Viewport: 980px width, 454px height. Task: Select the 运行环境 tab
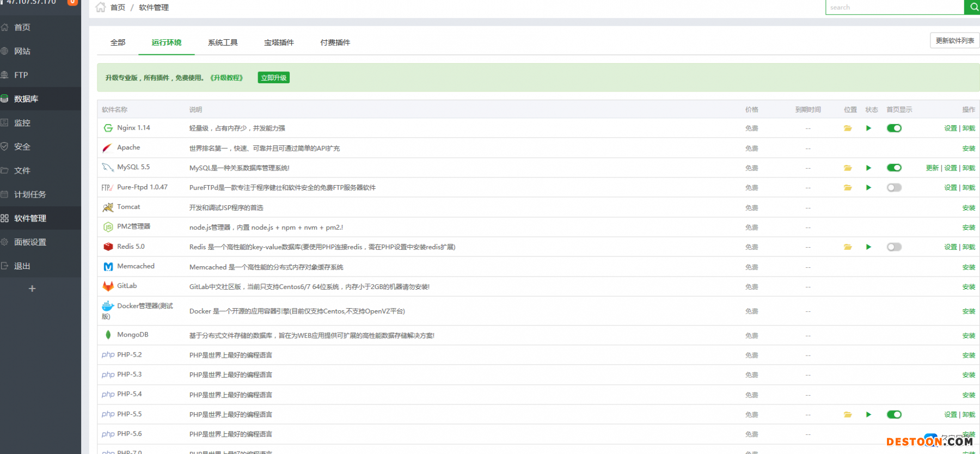(167, 42)
